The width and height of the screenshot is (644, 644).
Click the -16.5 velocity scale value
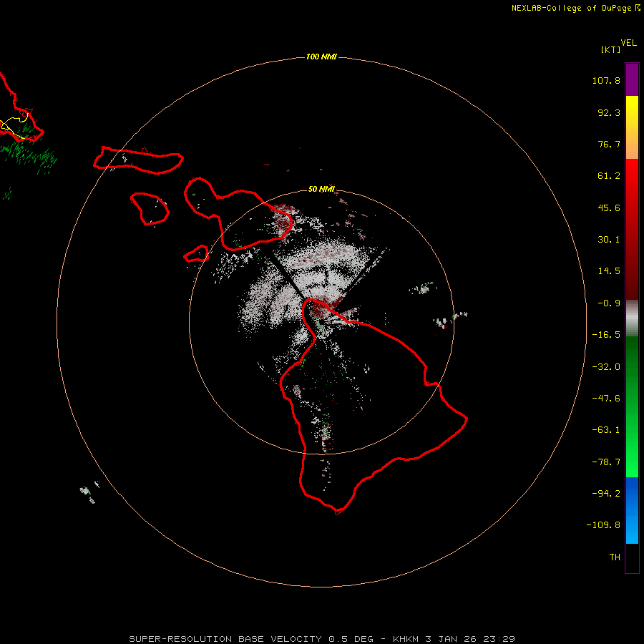point(606,335)
